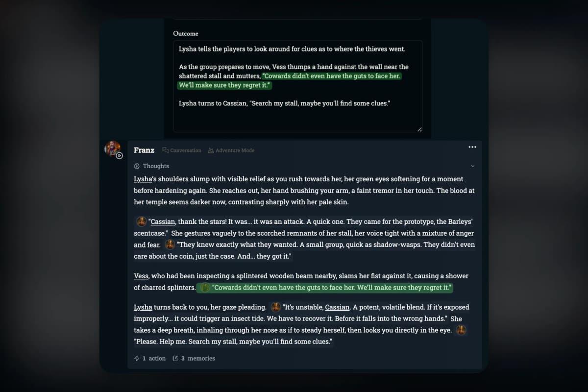This screenshot has height=392, width=588.
Task: Open Franz's avatar portrait
Action: click(112, 148)
